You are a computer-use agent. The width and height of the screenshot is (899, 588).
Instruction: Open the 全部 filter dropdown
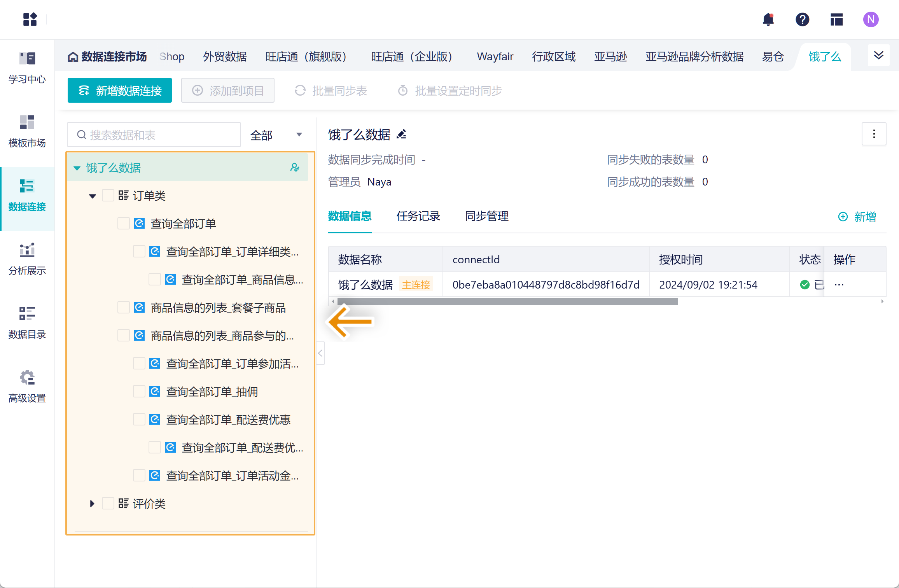pos(276,135)
